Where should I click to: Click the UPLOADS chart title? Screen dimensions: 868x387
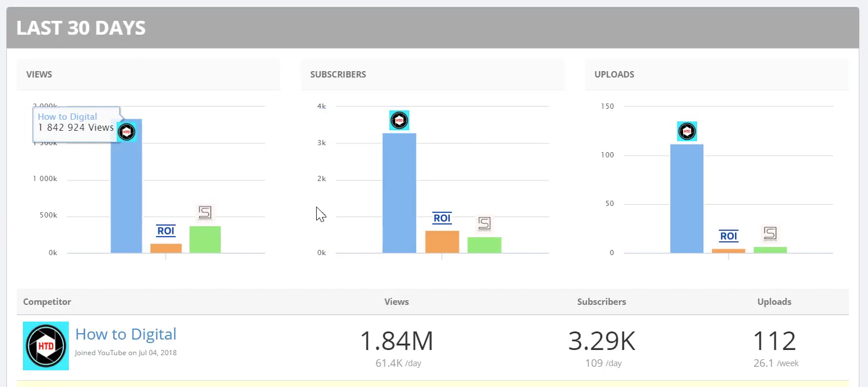click(614, 74)
